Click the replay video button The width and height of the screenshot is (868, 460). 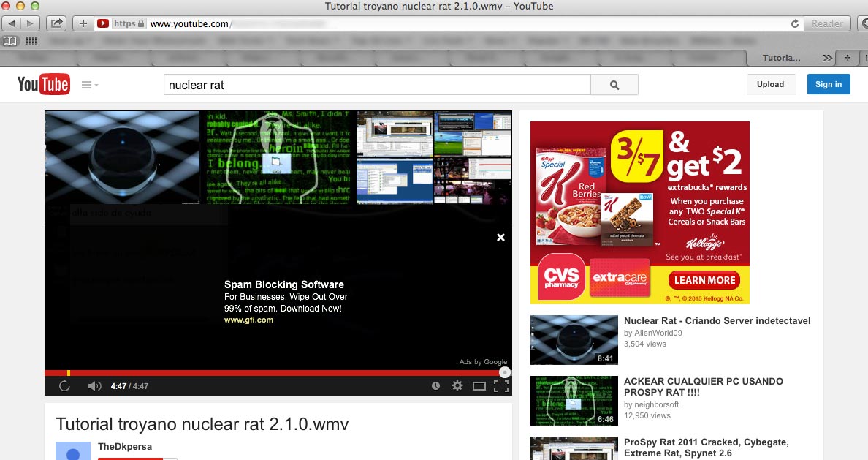[64, 385]
